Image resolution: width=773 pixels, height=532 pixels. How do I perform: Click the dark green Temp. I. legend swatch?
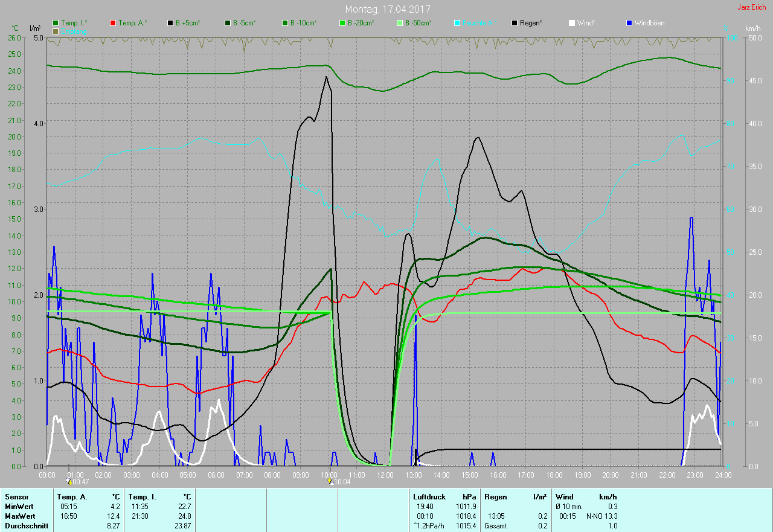56,23
